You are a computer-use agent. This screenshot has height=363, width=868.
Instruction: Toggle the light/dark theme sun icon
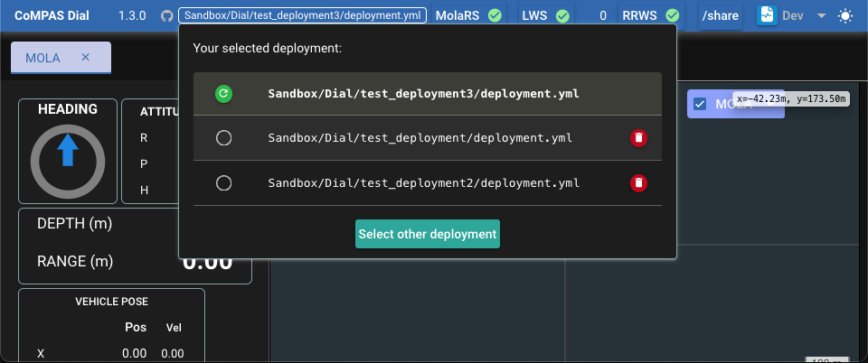point(845,16)
